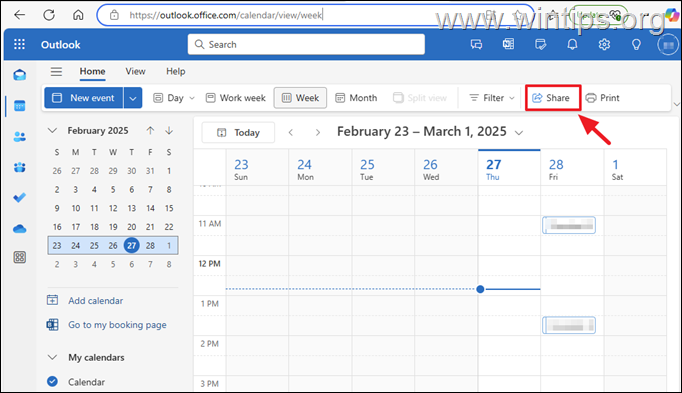Open Teams chat icon in header
Image resolution: width=682 pixels, height=393 pixels.
(476, 44)
